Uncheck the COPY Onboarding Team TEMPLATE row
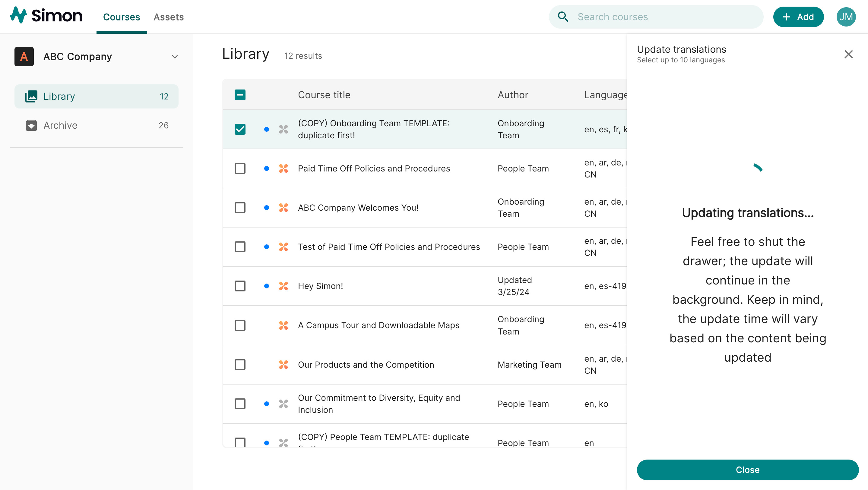 click(x=240, y=129)
